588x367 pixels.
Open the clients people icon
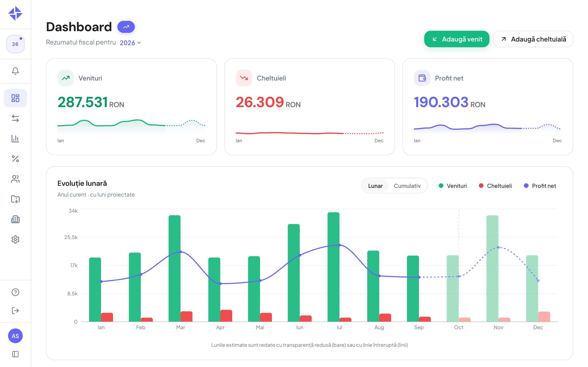point(15,179)
